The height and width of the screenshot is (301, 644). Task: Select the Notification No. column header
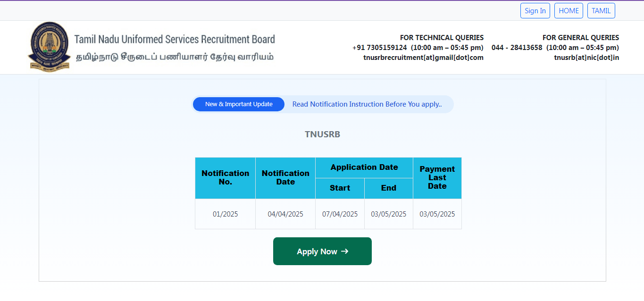(x=225, y=178)
